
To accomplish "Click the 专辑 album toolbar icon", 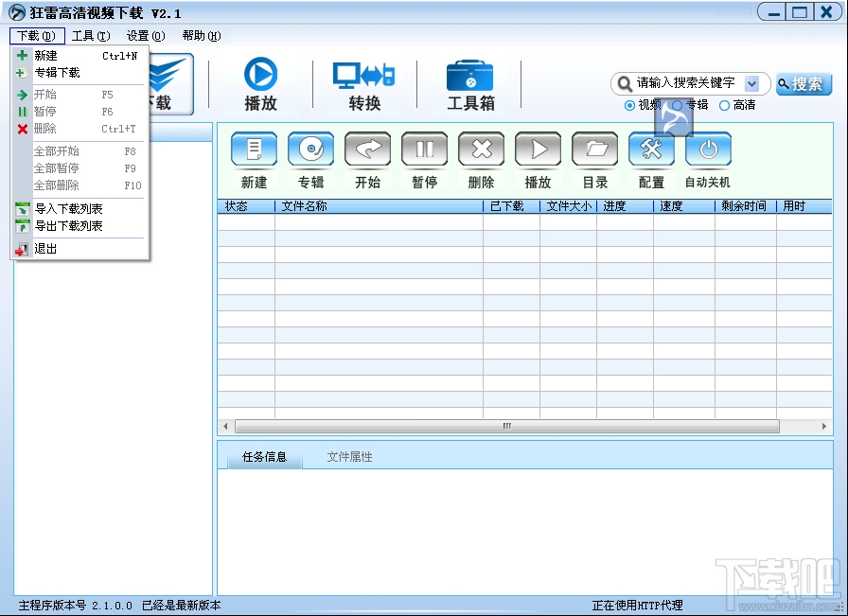I will 311,149.
